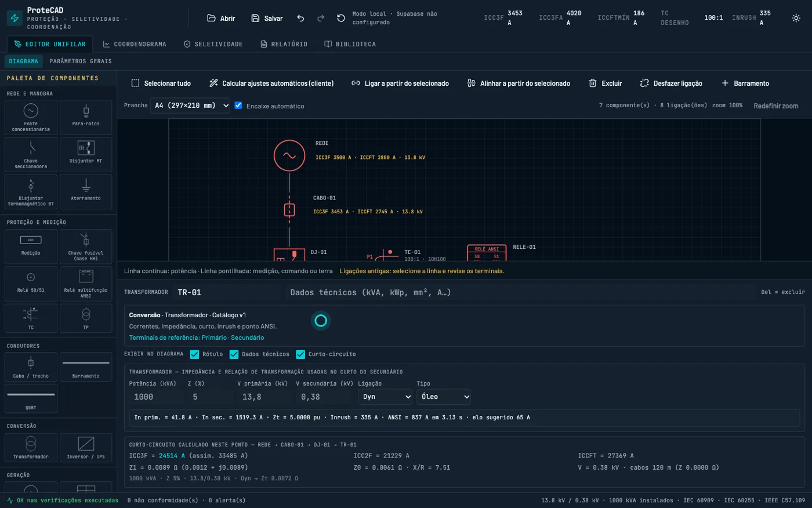Pick the Chave fusível (base HH) component
The image size is (812, 508).
[86, 246]
